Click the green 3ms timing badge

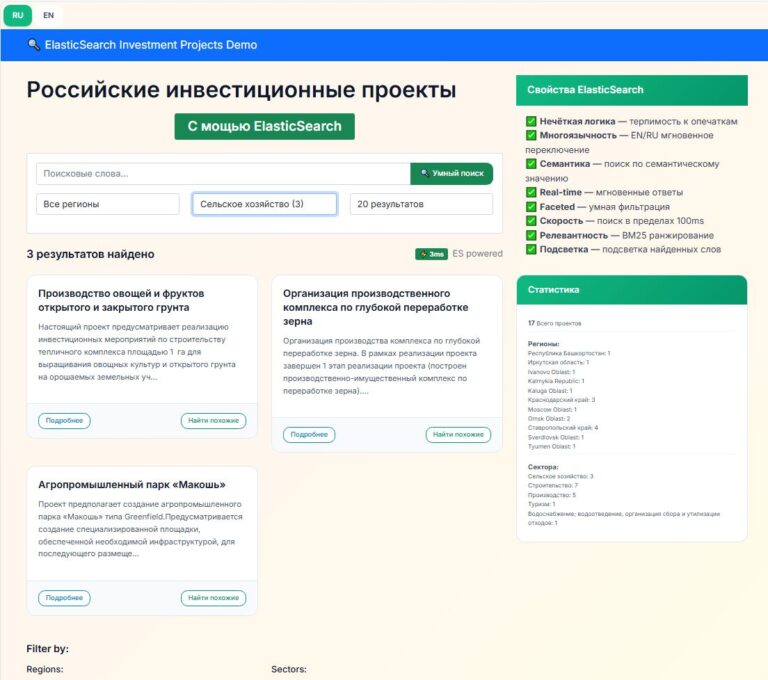tap(432, 254)
